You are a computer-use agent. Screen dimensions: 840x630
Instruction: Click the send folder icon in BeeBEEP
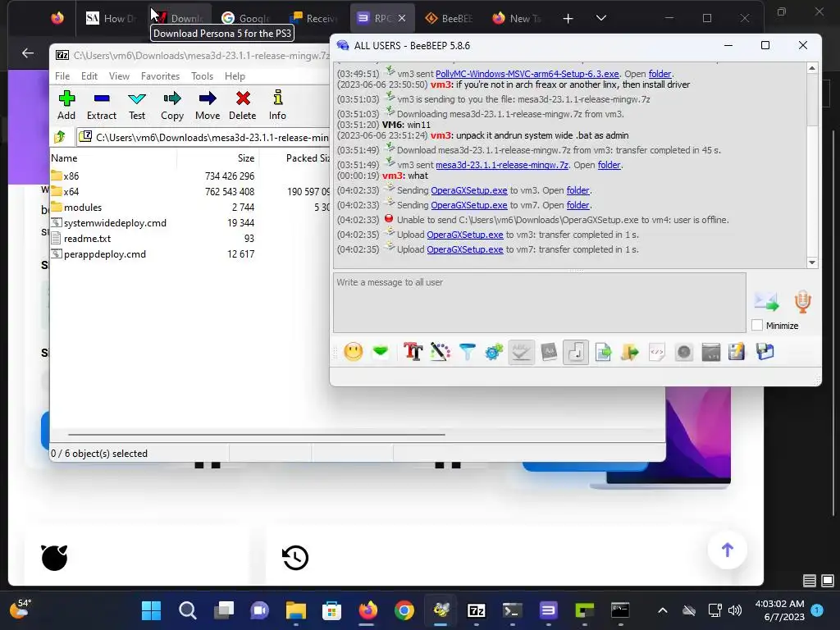[630, 352]
